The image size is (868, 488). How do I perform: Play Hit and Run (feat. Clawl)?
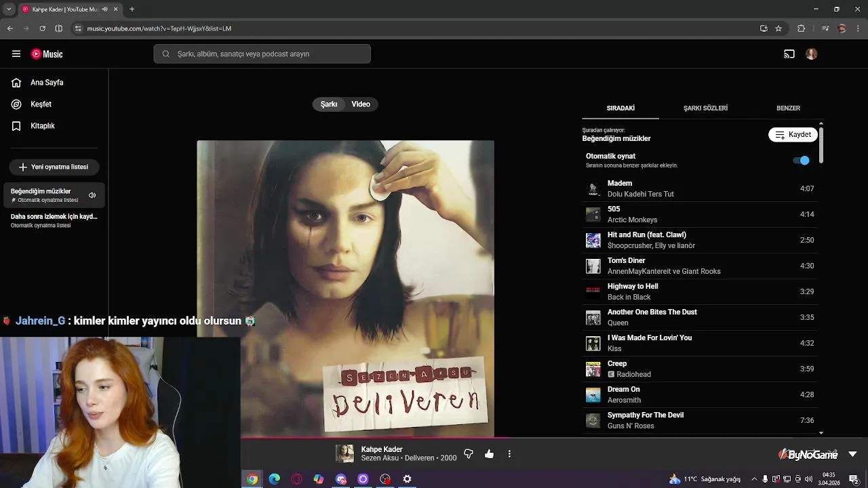coord(700,240)
